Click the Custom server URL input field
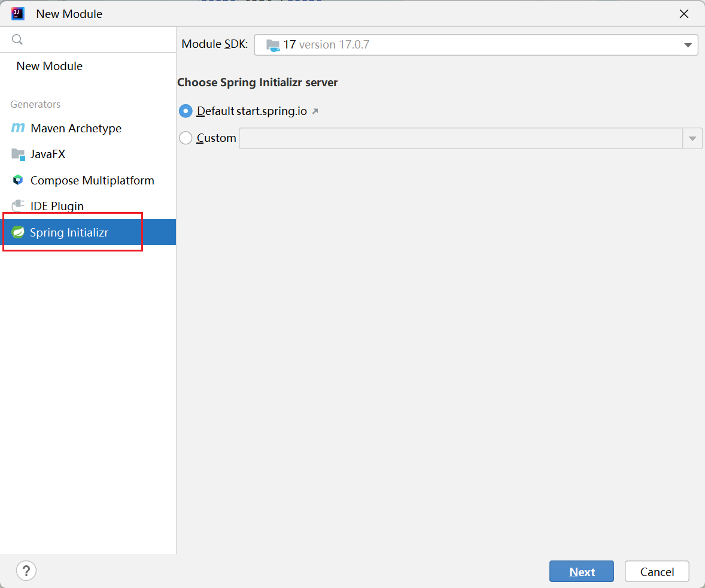The height and width of the screenshot is (588, 705). 461,138
